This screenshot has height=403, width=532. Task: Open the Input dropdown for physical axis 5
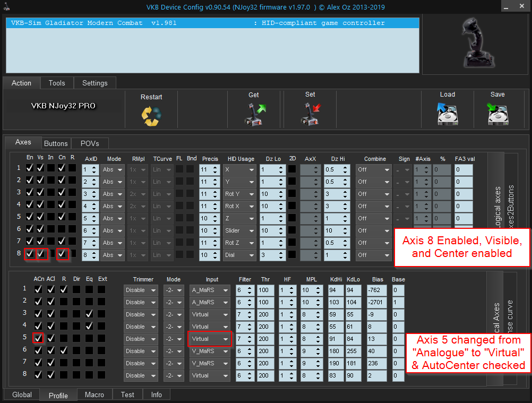tap(210, 339)
